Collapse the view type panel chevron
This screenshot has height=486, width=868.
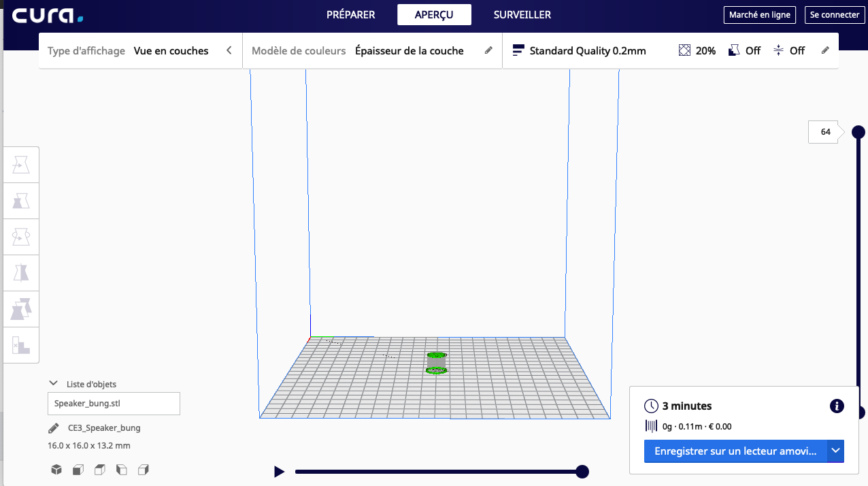229,50
